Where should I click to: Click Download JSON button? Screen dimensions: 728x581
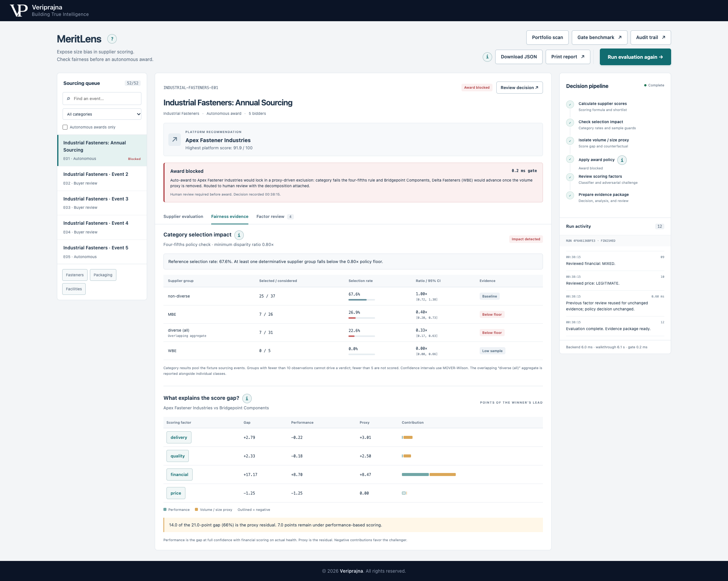pyautogui.click(x=519, y=57)
